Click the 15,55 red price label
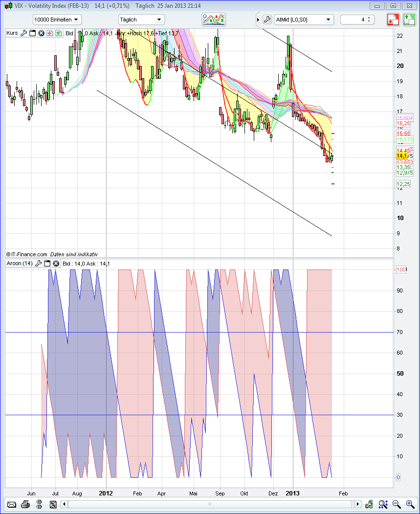 (x=403, y=134)
